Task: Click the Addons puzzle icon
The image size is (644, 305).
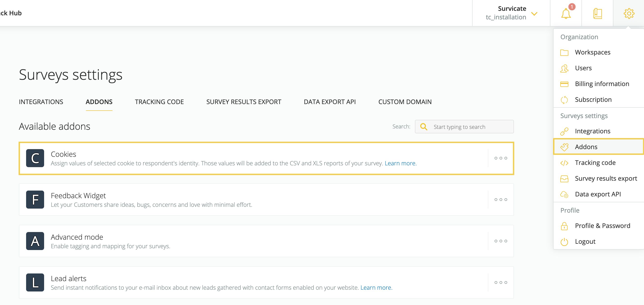Action: click(564, 147)
